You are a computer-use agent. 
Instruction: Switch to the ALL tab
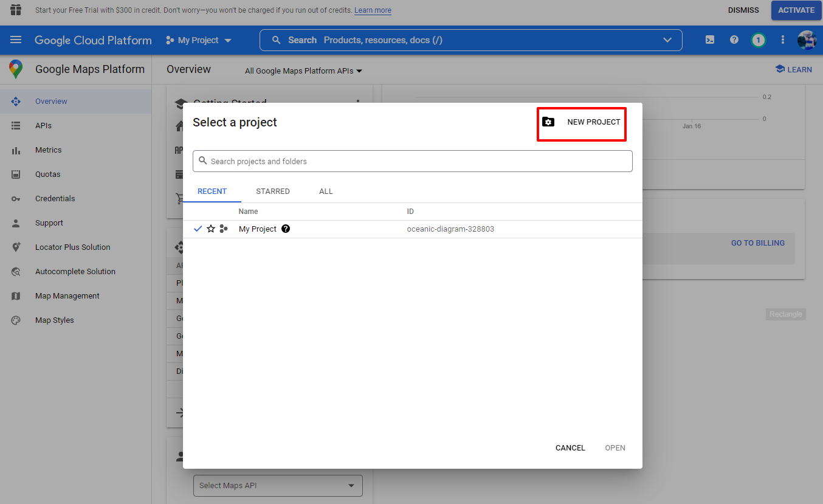326,192
